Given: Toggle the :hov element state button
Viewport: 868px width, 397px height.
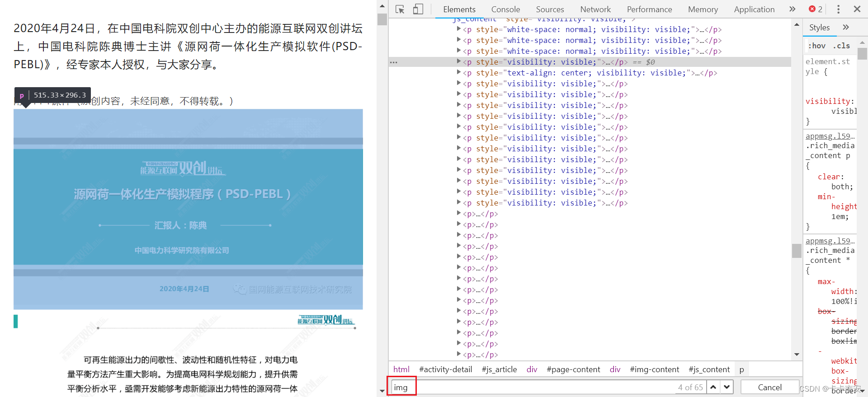Looking at the screenshot, I should pos(817,46).
